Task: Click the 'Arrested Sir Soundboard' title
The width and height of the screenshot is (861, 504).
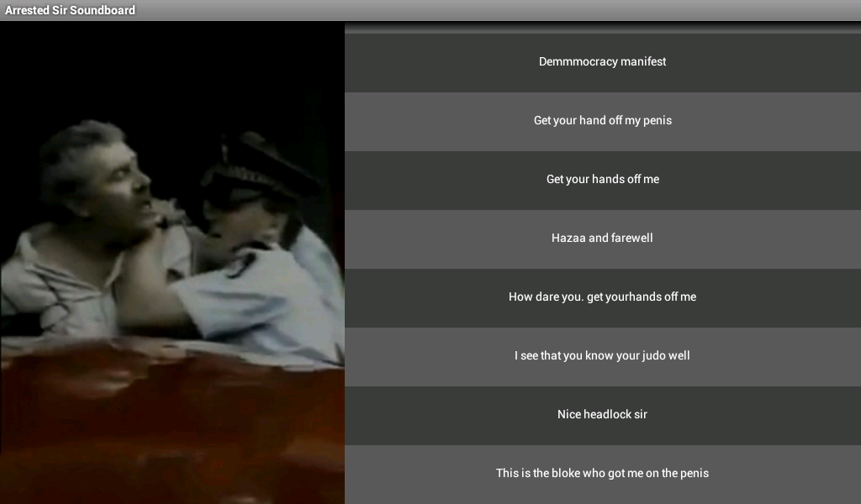Action: (x=70, y=10)
